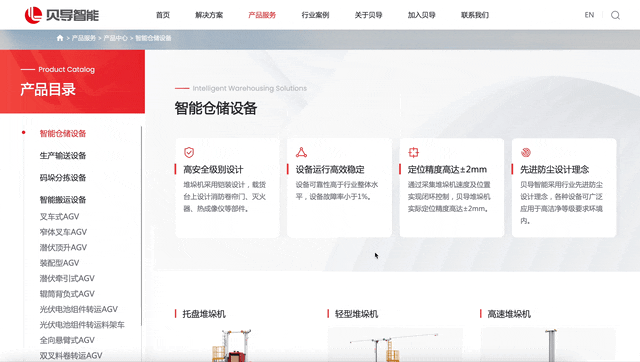The image size is (640, 362).
Task: Open the 轻型堆垛机 product thumbnail
Action: click(395, 345)
